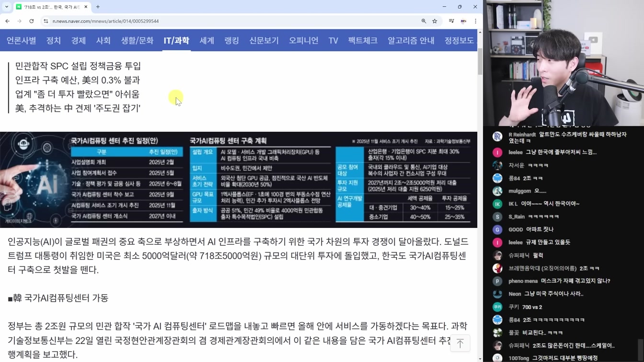Click S_Rain's chat avatar

[x=497, y=217]
